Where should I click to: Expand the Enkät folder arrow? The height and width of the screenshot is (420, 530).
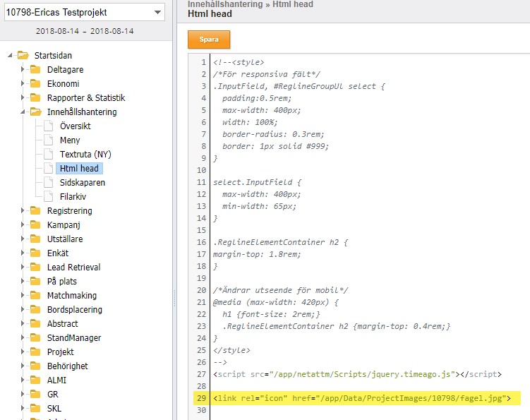[23, 253]
